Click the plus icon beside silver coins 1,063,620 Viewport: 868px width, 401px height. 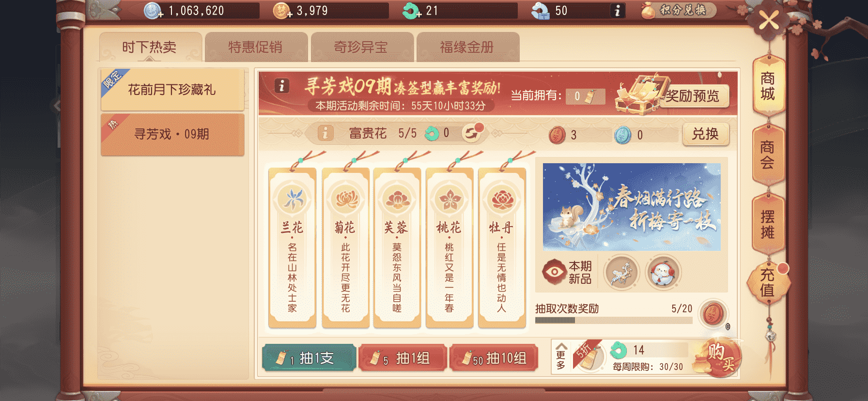(x=160, y=15)
